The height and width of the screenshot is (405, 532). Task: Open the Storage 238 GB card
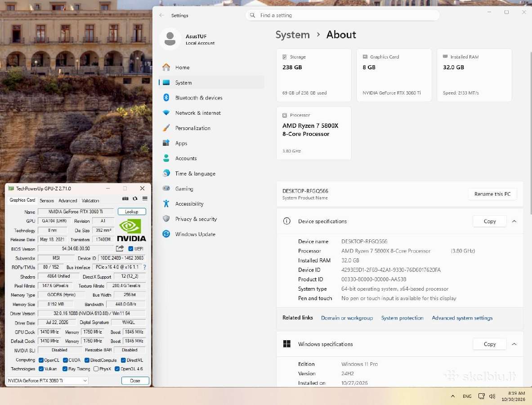click(314, 75)
